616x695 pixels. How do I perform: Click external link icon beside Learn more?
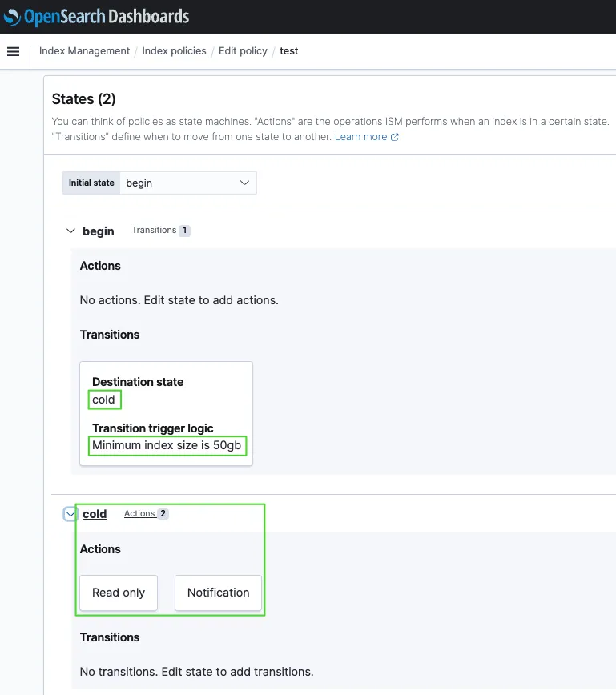click(394, 137)
